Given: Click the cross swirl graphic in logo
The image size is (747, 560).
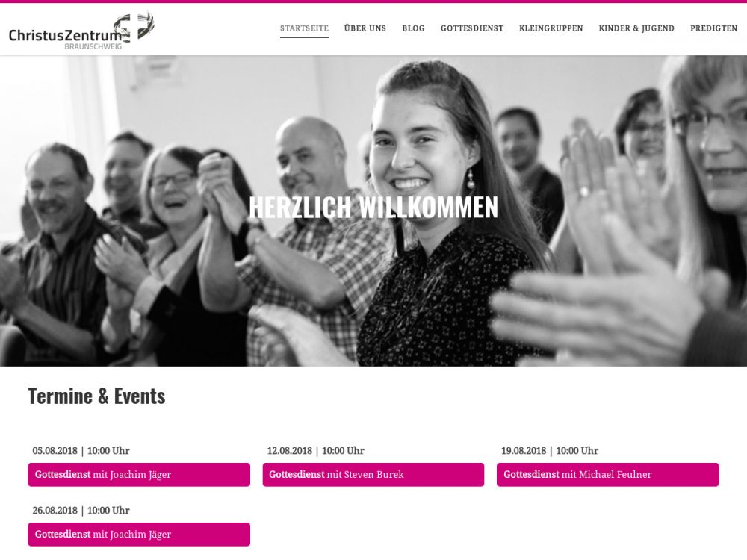Looking at the screenshot, I should coord(134,27).
